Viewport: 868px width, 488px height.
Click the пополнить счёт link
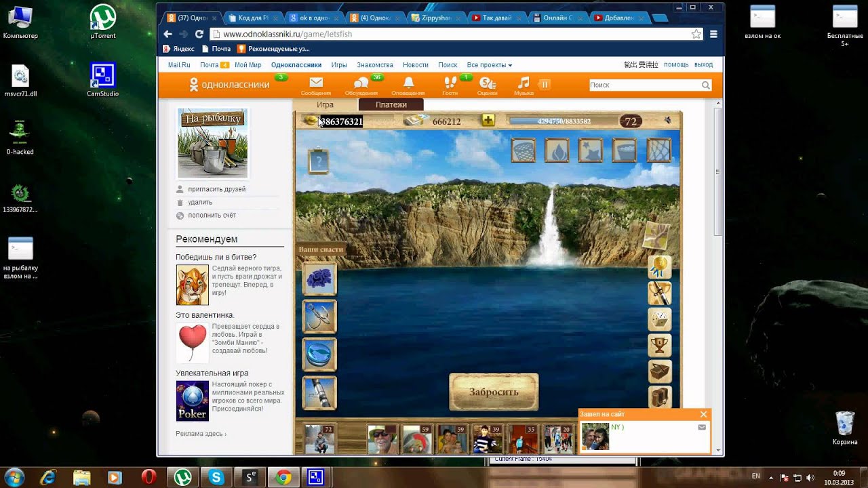(x=212, y=215)
